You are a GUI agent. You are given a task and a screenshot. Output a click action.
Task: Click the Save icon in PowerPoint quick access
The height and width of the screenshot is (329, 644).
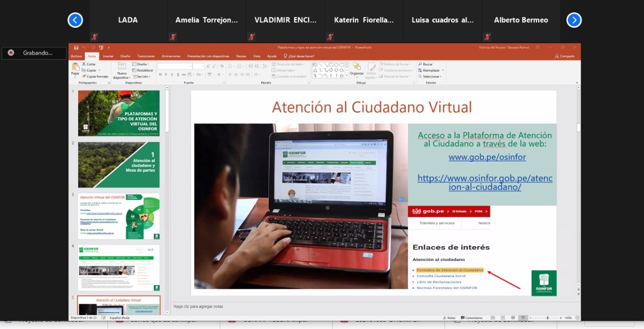pyautogui.click(x=76, y=47)
